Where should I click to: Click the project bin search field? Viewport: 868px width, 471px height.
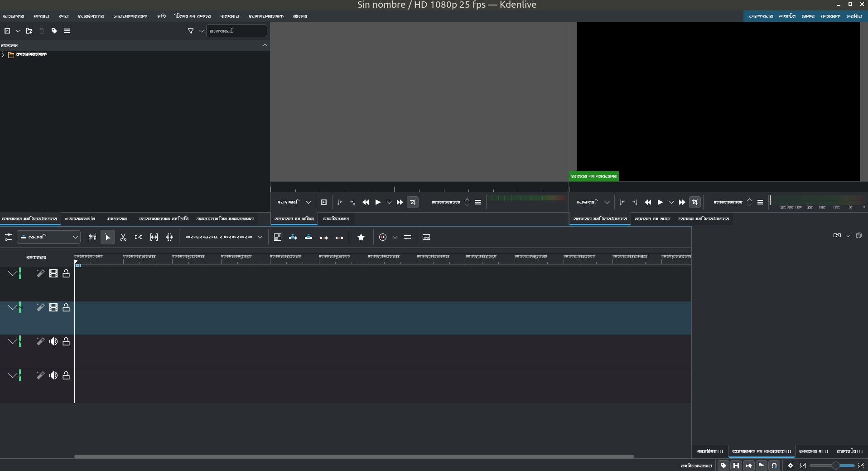click(x=236, y=31)
